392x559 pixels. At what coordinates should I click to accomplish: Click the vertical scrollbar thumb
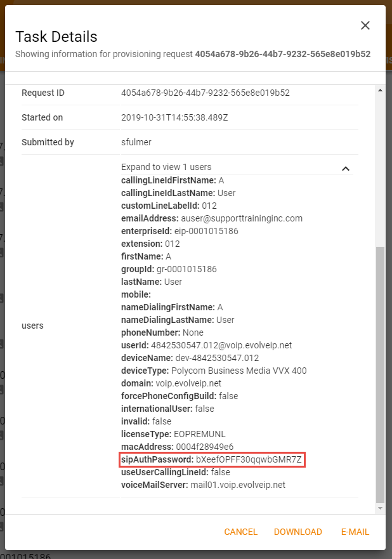(x=380, y=374)
